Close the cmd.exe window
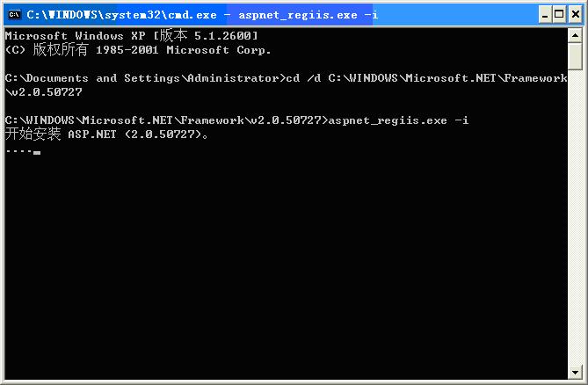588x385 pixels. 575,15
